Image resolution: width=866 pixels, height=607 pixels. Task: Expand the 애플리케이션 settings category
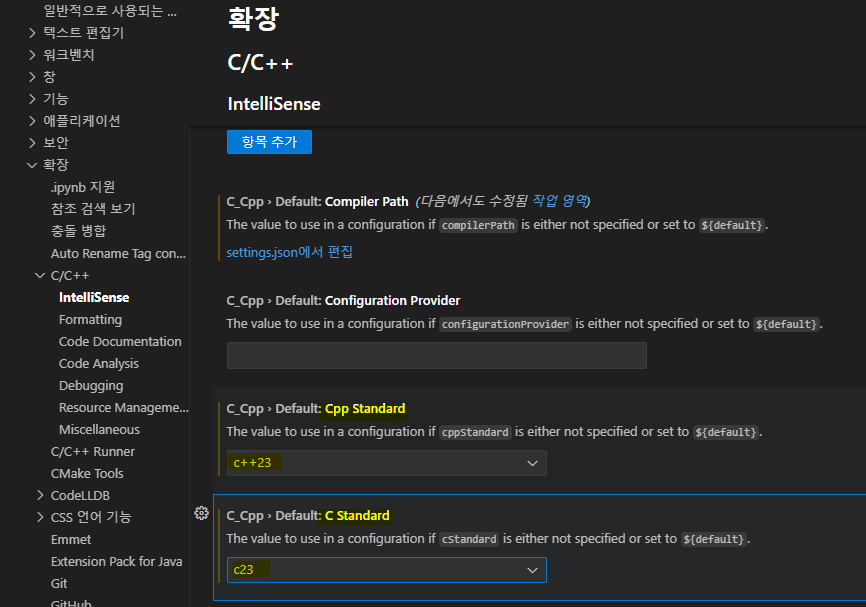33,121
